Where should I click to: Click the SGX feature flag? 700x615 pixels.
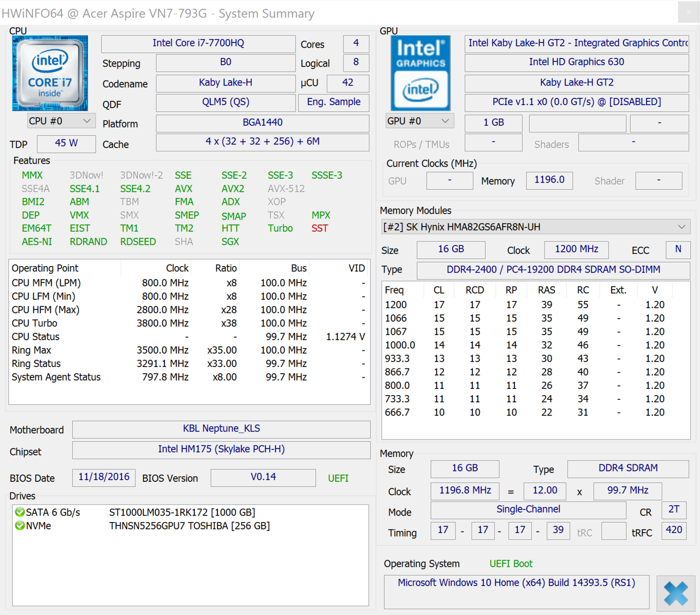tap(230, 241)
